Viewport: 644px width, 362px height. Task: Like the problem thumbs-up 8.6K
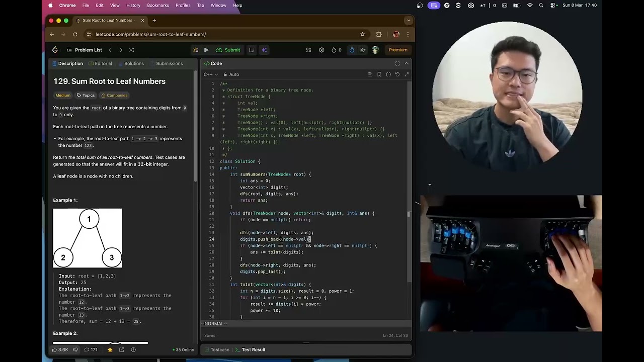(x=60, y=349)
